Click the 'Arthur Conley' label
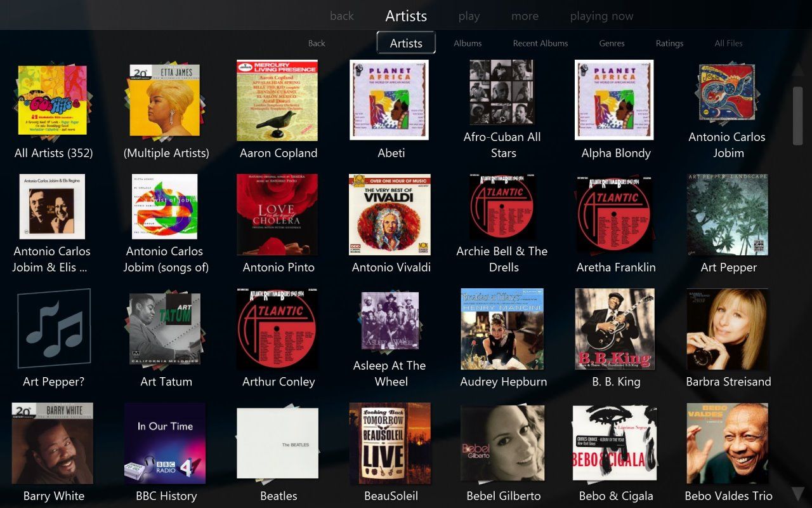The image size is (812, 508). tap(278, 382)
